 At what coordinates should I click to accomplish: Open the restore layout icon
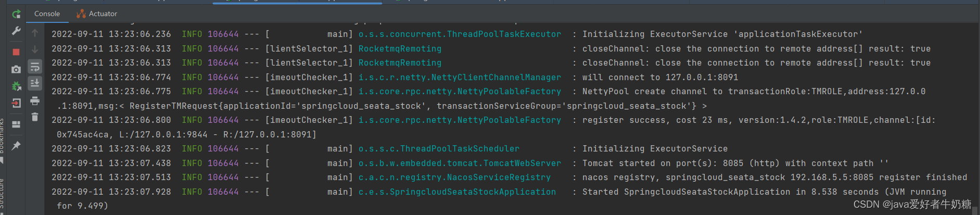point(16,124)
